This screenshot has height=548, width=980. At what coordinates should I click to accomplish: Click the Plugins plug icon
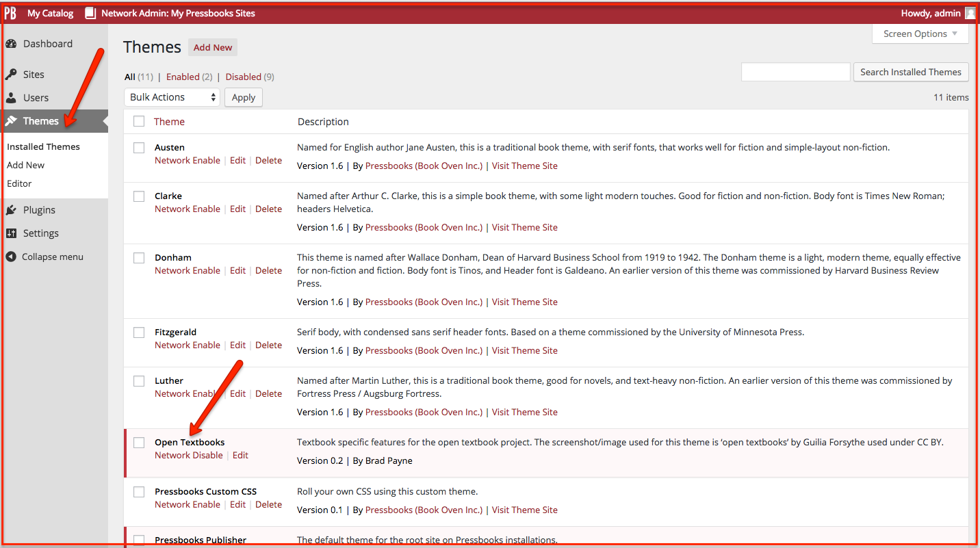[11, 210]
